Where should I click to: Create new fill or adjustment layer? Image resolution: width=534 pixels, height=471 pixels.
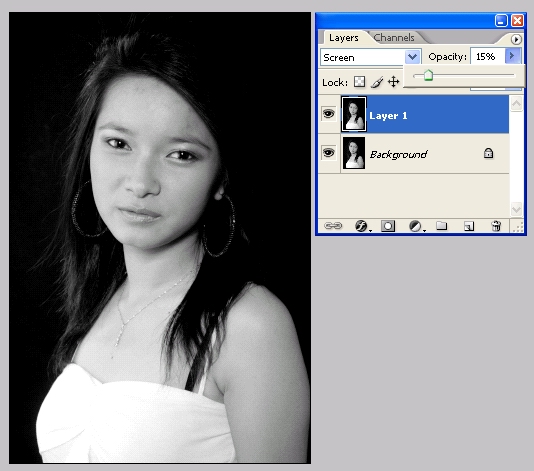tap(416, 226)
